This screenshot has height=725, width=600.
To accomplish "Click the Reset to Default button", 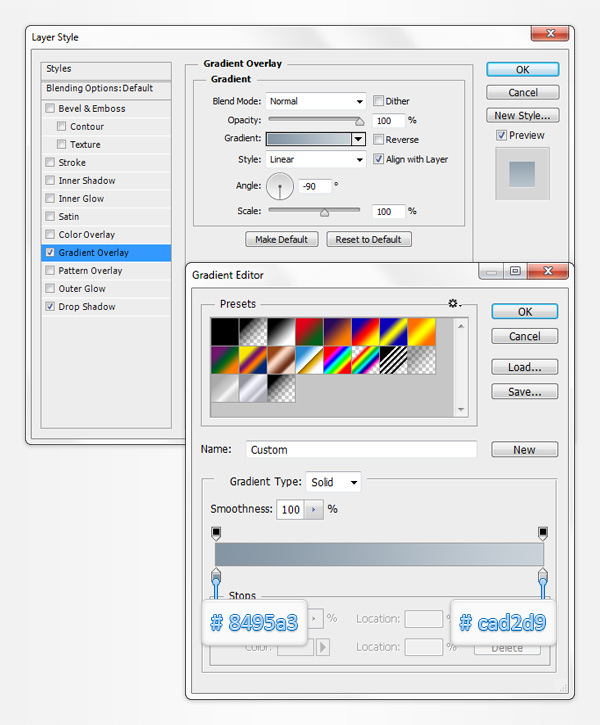I will point(368,240).
